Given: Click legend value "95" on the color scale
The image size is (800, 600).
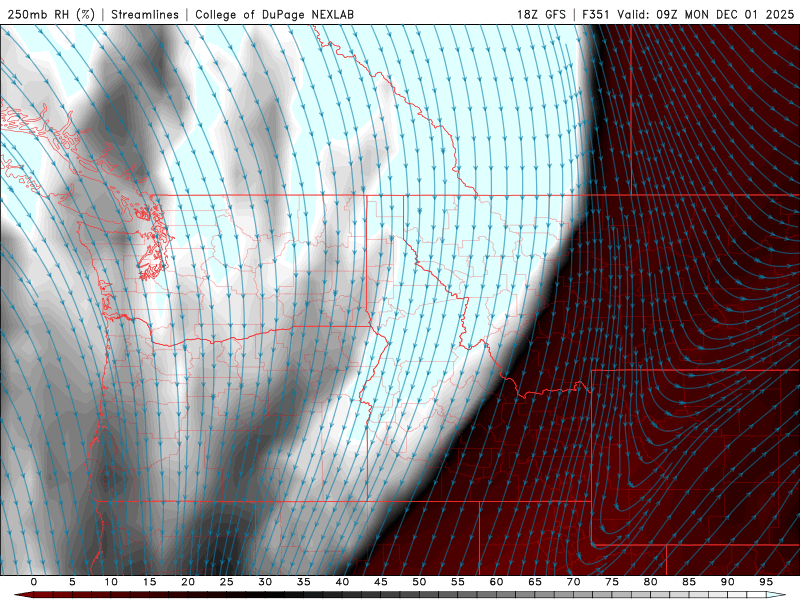Looking at the screenshot, I should pyautogui.click(x=766, y=582).
